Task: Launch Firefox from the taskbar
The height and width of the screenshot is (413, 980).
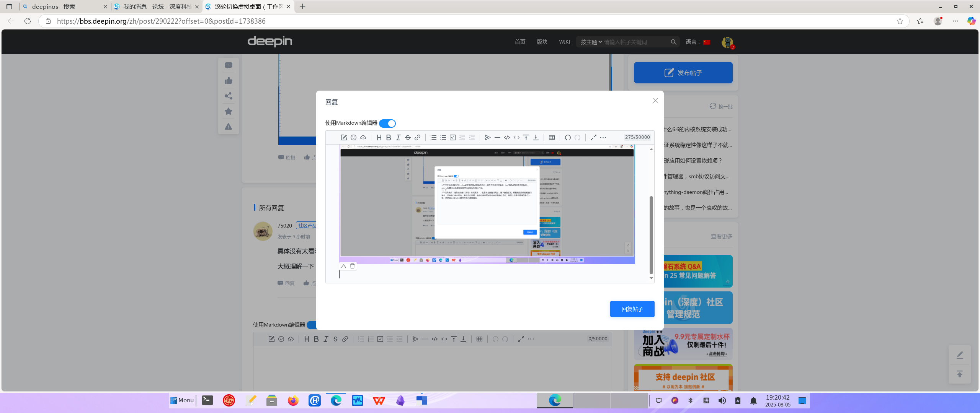Action: point(293,400)
